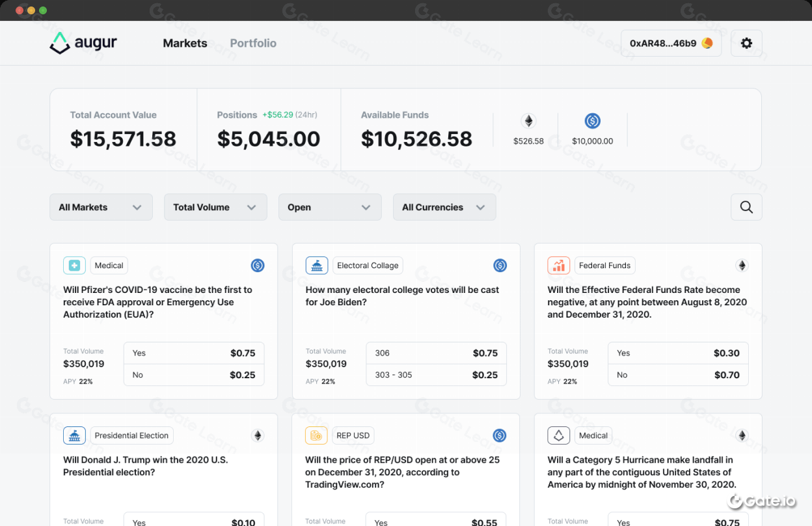
Task: Select Yes $0.75 on Hurricane market
Action: [x=678, y=519]
